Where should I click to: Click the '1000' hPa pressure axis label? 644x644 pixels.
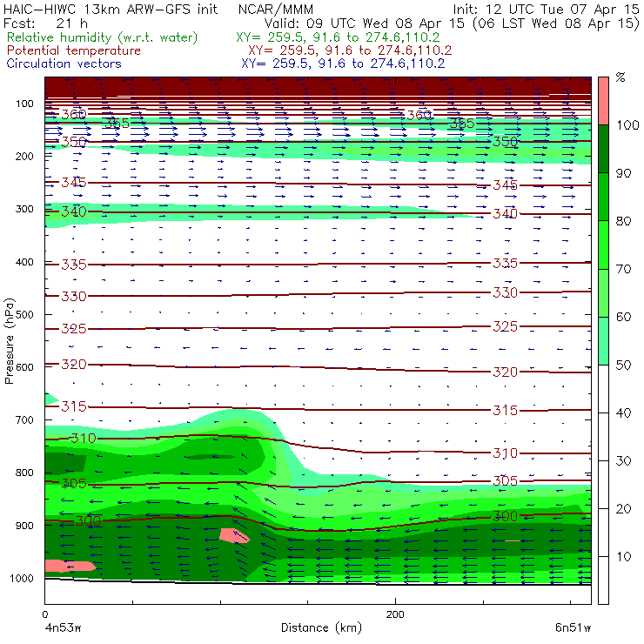click(22, 578)
